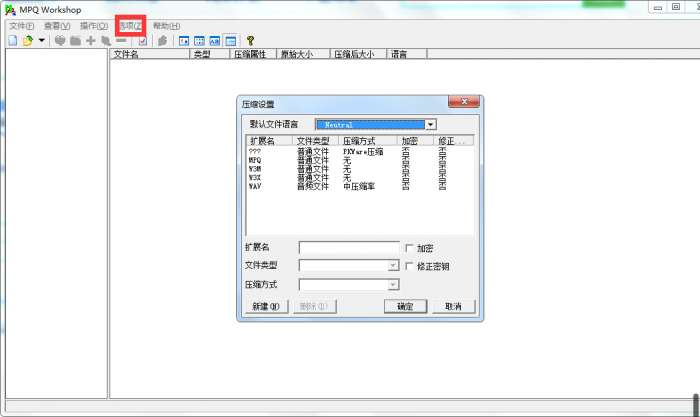Sort main list by 压缩属性 column header
Screen dimensions: 700x417
pos(253,54)
